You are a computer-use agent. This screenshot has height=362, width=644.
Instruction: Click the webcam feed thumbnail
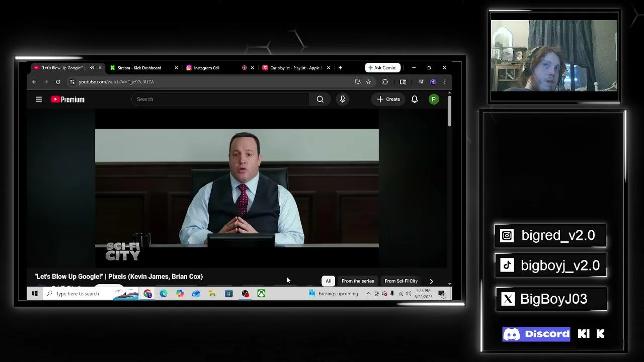[554, 56]
